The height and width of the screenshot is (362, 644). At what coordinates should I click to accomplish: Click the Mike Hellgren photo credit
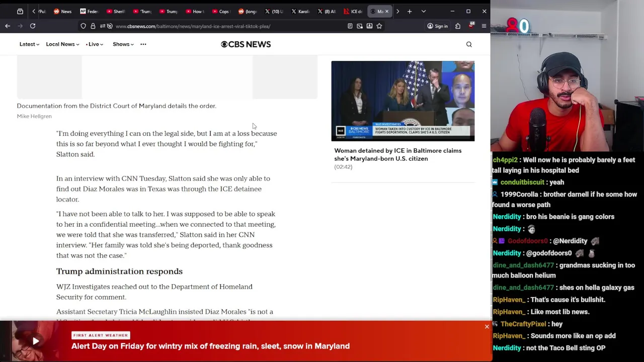point(34,116)
